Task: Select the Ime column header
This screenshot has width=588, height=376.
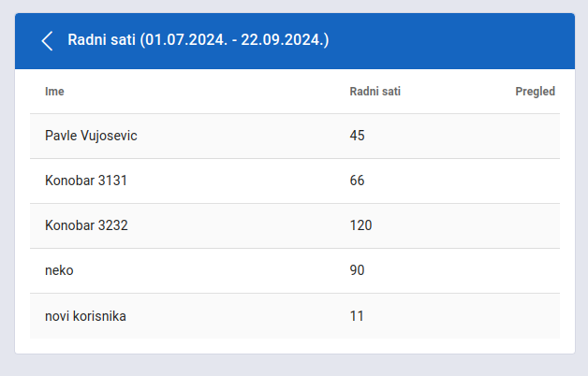Action: (x=54, y=92)
